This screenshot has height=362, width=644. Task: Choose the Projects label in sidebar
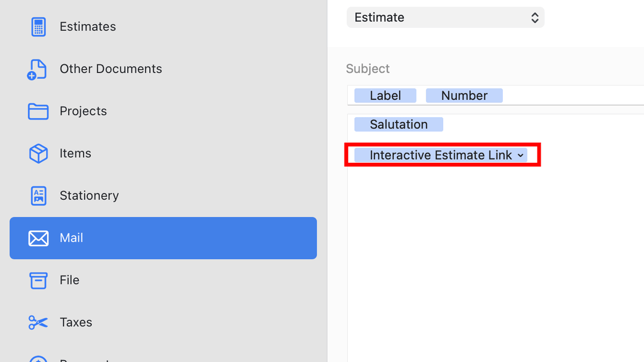pos(83,111)
